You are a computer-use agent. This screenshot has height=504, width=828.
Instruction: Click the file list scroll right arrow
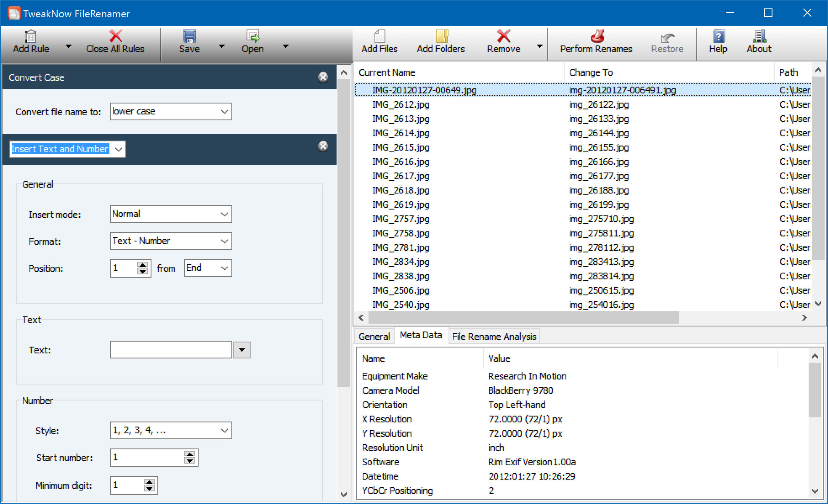pos(804,318)
